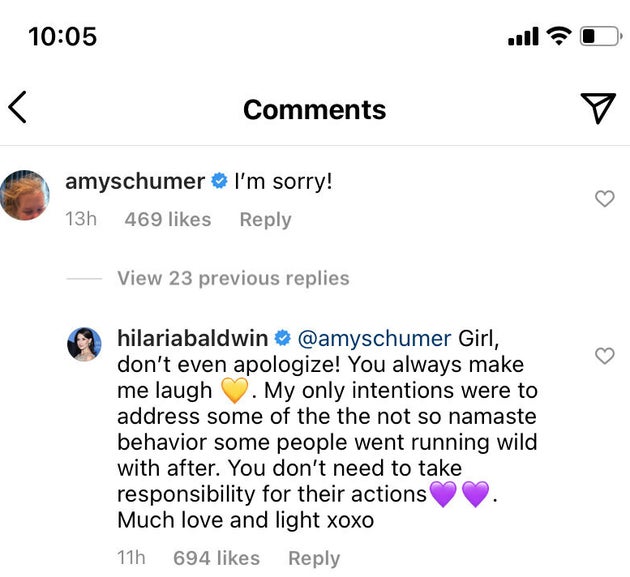Image resolution: width=630 pixels, height=577 pixels.
Task: Open hilariabaldwin username link
Action: (192, 338)
